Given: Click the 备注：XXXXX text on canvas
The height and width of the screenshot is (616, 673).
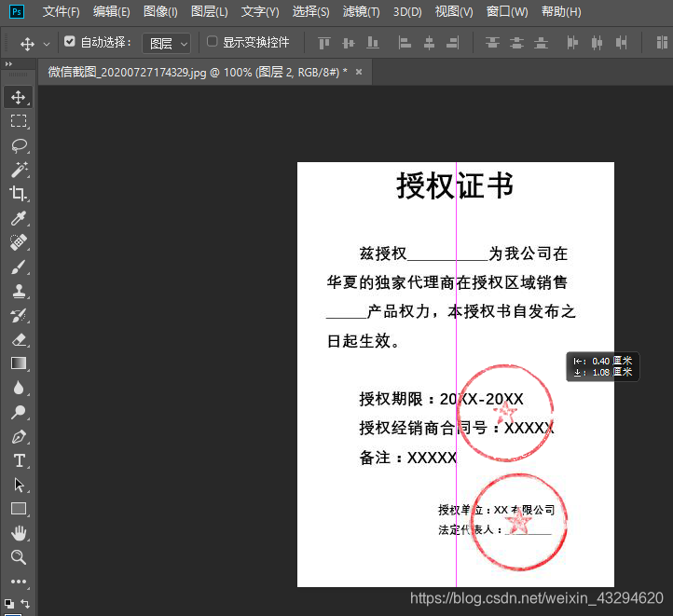Looking at the screenshot, I should [407, 458].
